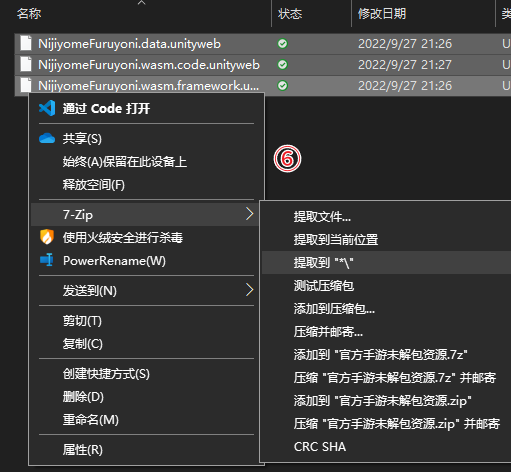The width and height of the screenshot is (511, 472).
Task: Click file icon of NijiyomeFuruyoni.wasm.code.unityweb
Action: pyautogui.click(x=26, y=64)
